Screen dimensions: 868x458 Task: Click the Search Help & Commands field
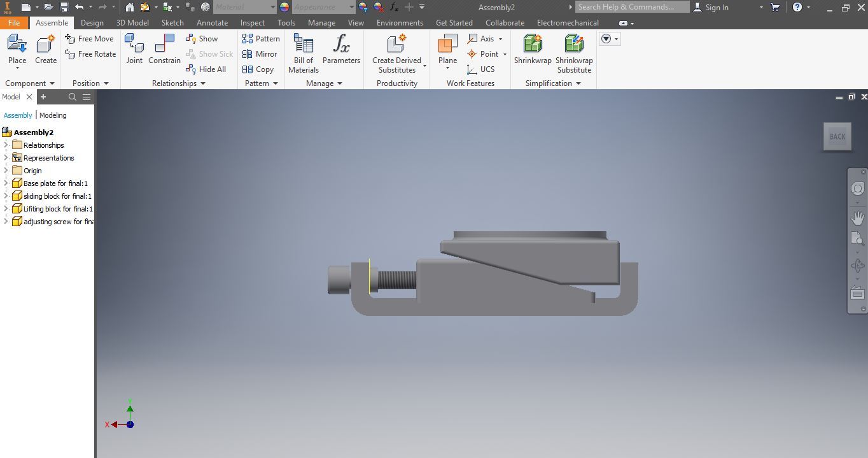(632, 7)
